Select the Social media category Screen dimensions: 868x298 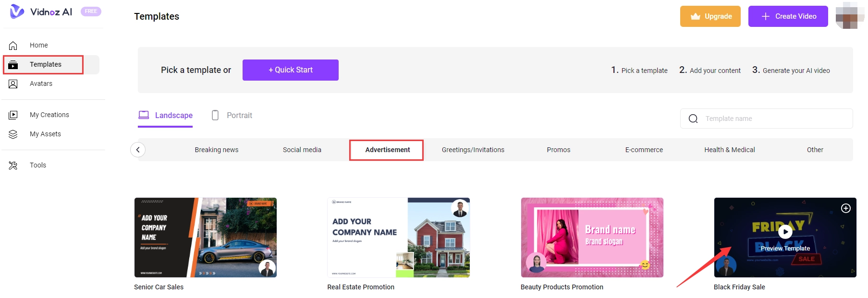click(302, 150)
